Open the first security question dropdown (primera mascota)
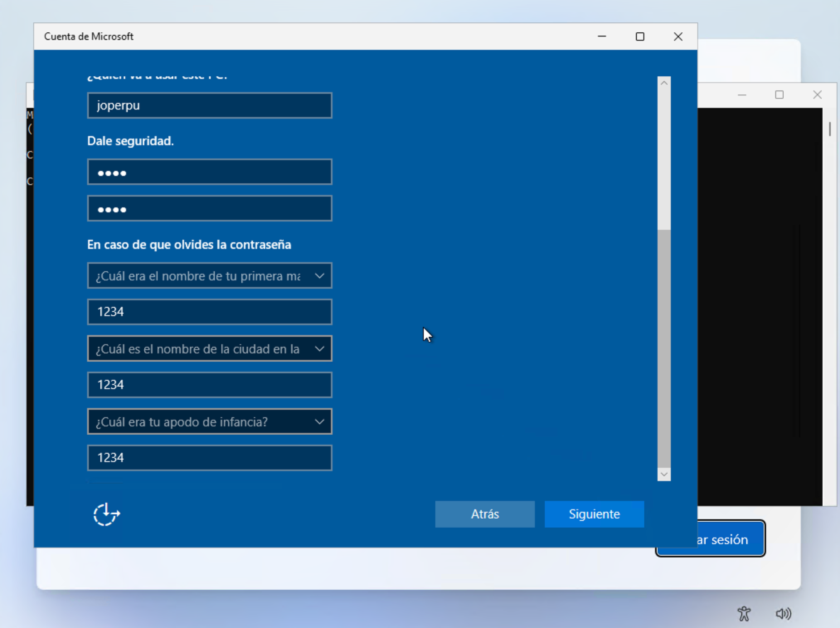840x628 pixels. (210, 276)
